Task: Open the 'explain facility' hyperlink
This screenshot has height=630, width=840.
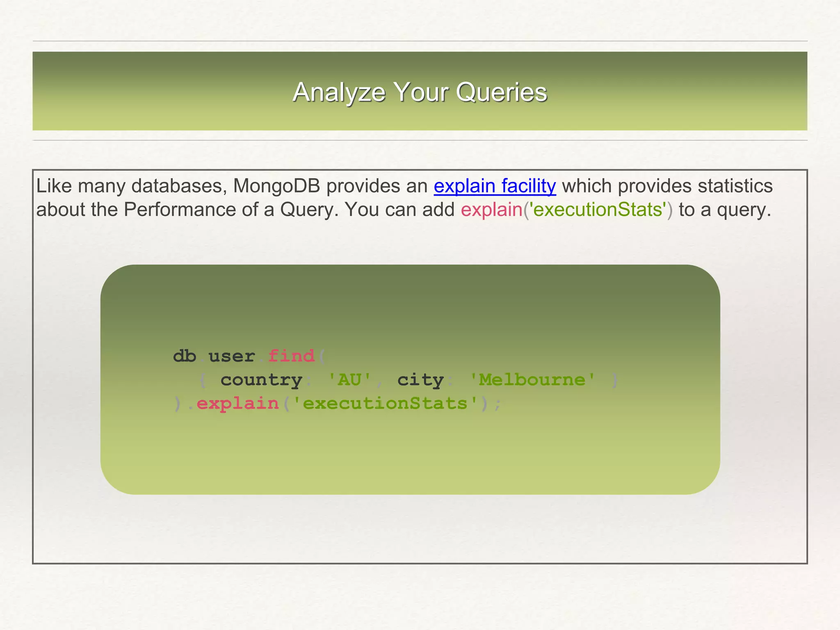Action: tap(495, 186)
